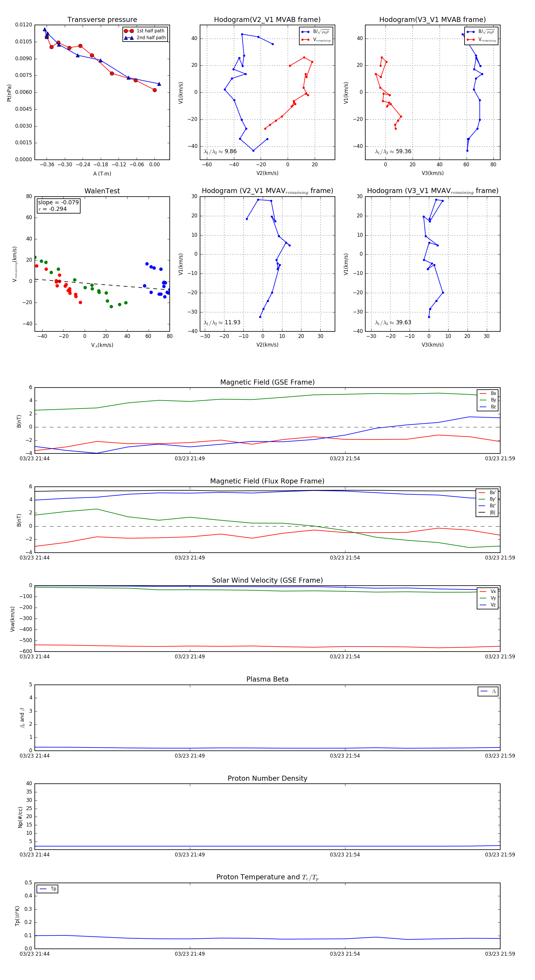535x980 pixels.
Task: Click the 'Solar Wind Velocity (GSE Frame)' title
Action: pos(267,580)
